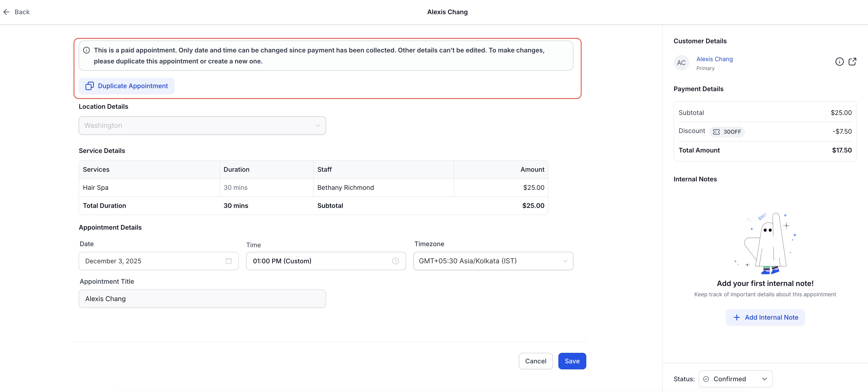Click the info icon in the paid appointment notice
Image resolution: width=868 pixels, height=392 pixels.
tap(87, 50)
